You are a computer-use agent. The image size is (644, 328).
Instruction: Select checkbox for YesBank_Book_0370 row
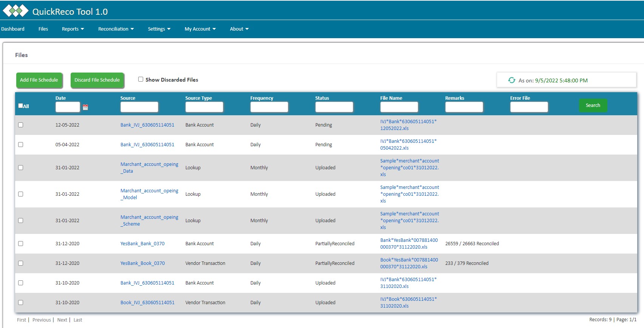[x=21, y=263]
